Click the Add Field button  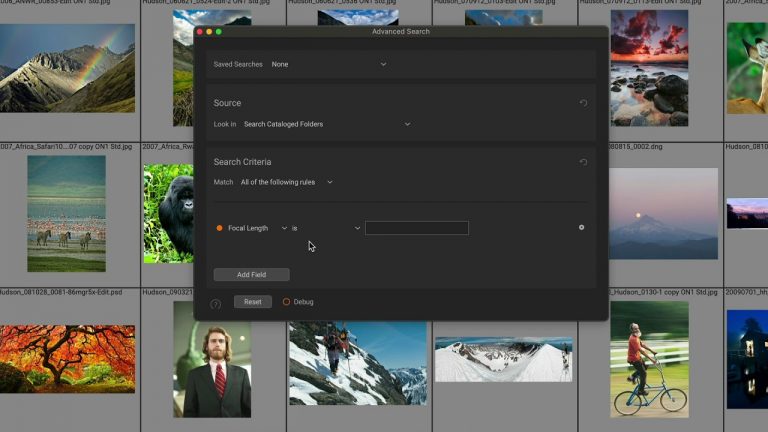(251, 274)
